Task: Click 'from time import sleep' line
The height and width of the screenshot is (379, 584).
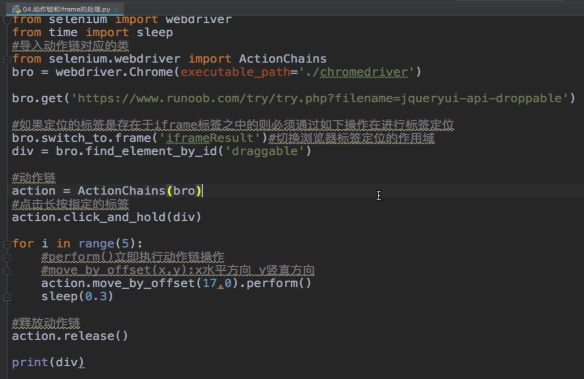Action: tap(92, 32)
